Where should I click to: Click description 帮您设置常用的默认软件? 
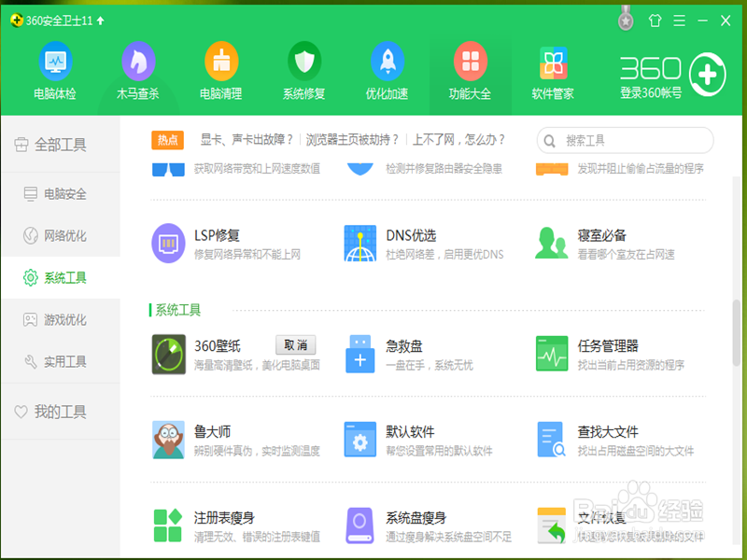[439, 451]
